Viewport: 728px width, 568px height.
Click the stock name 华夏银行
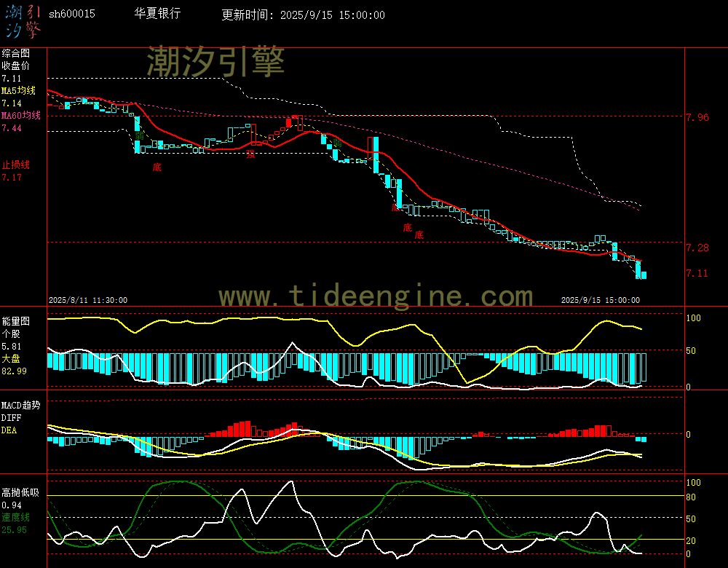pyautogui.click(x=157, y=13)
